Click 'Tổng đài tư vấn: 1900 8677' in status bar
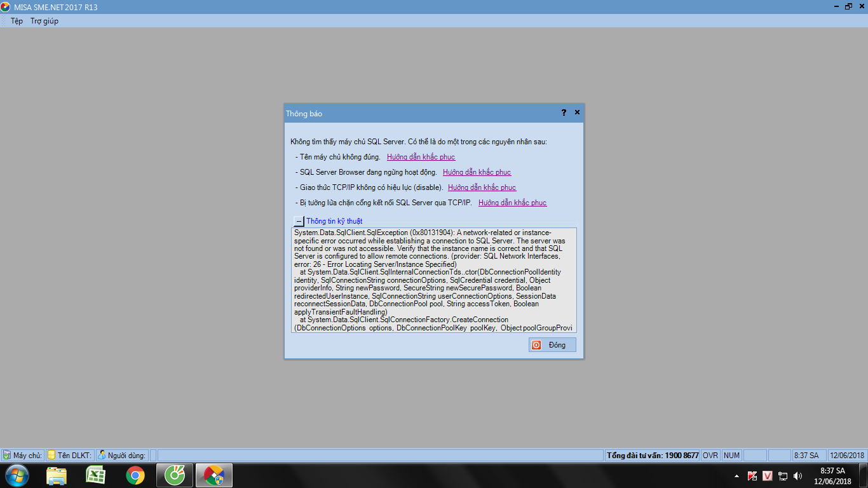 [653, 456]
